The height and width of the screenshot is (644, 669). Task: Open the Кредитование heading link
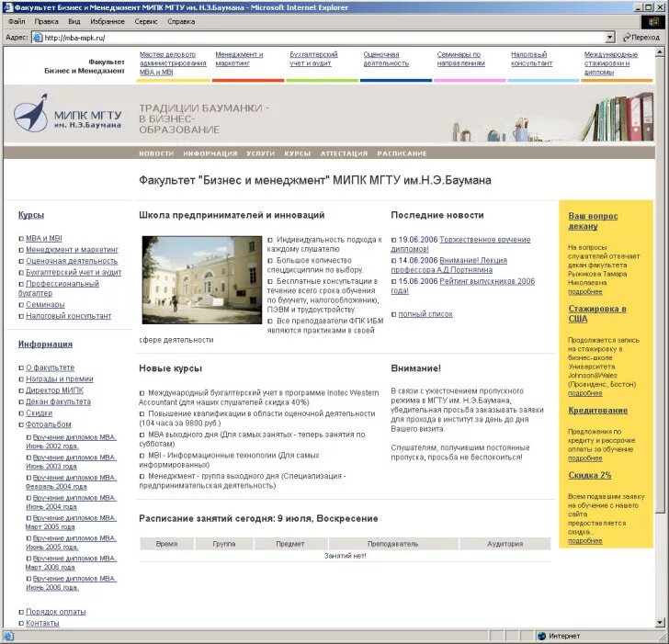597,411
